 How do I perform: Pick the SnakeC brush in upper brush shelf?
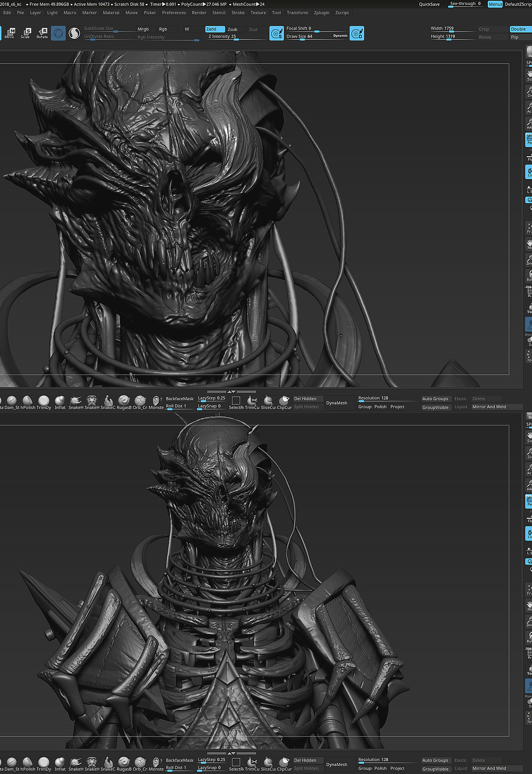coord(107,402)
